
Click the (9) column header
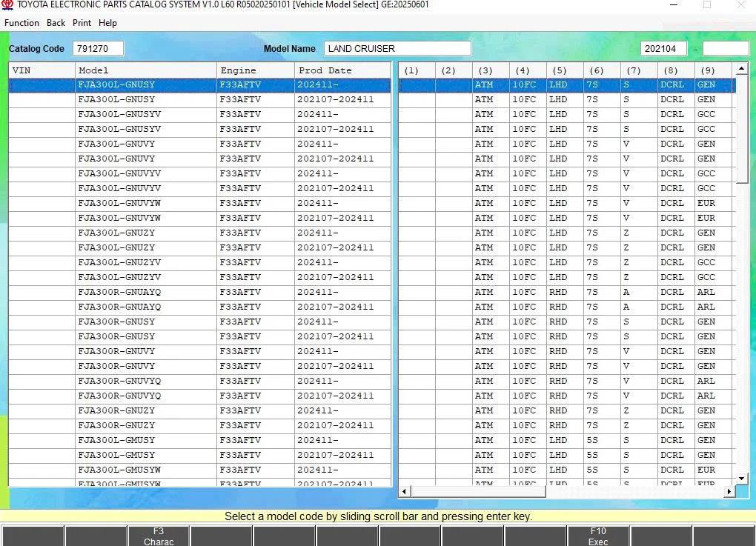tap(714, 70)
